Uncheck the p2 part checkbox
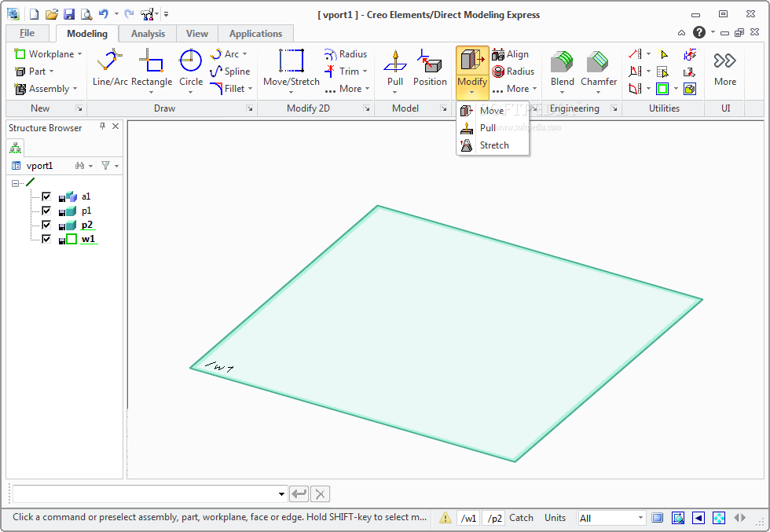Viewport: 770px width, 532px height. click(x=46, y=225)
